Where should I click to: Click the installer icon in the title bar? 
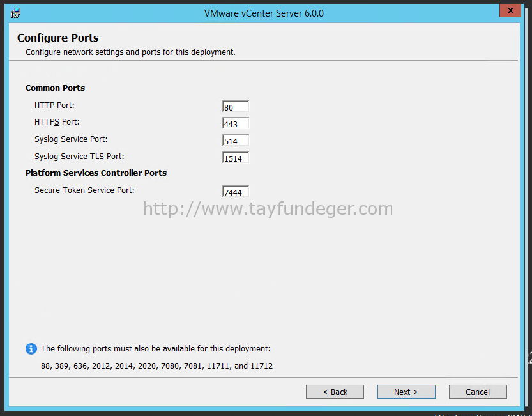pos(15,13)
